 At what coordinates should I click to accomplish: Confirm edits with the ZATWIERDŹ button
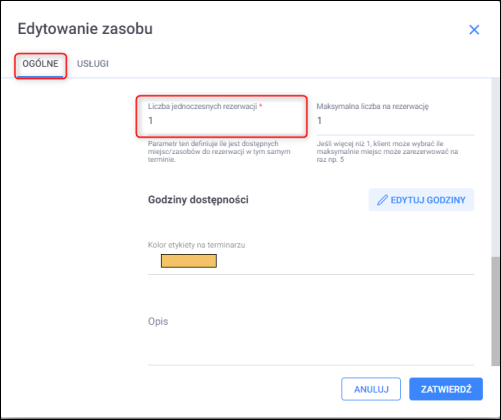446,389
